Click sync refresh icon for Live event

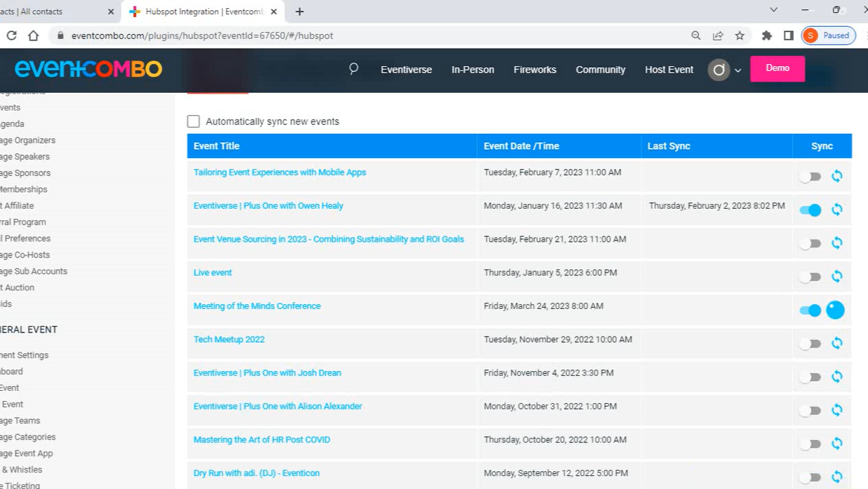(x=836, y=276)
